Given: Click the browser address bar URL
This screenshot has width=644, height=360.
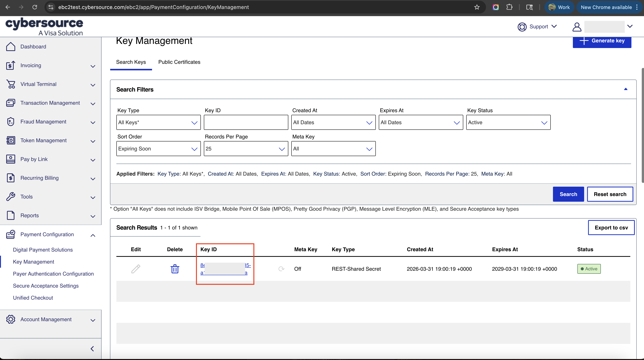Looking at the screenshot, I should [x=154, y=7].
